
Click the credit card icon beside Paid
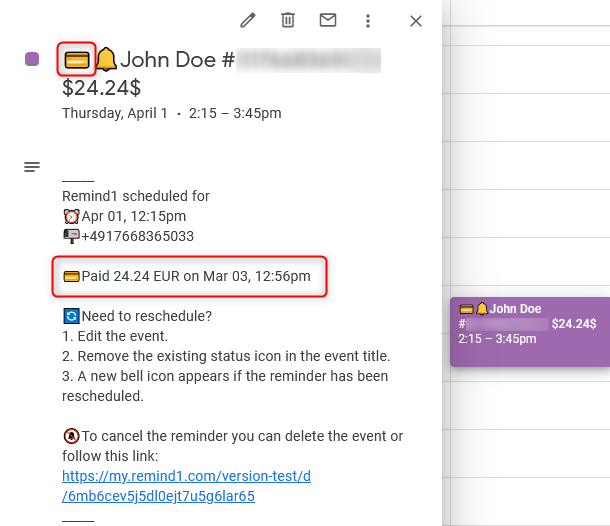pyautogui.click(x=72, y=277)
